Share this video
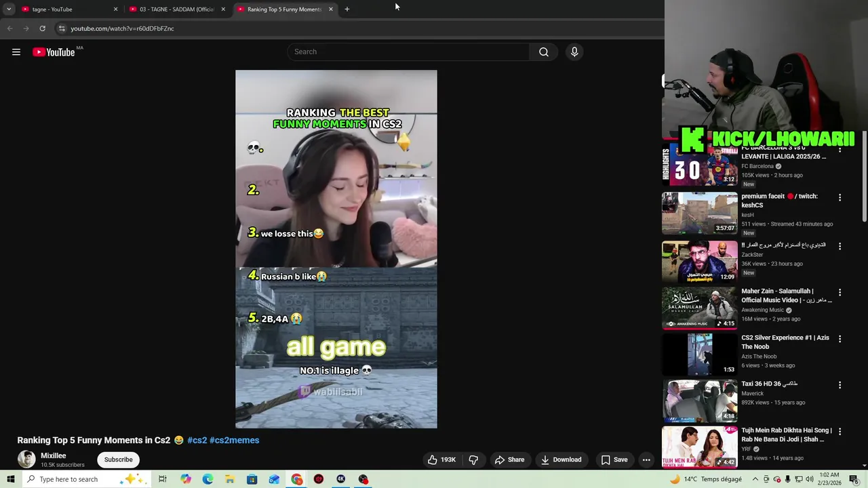The image size is (868, 488). coord(509,460)
